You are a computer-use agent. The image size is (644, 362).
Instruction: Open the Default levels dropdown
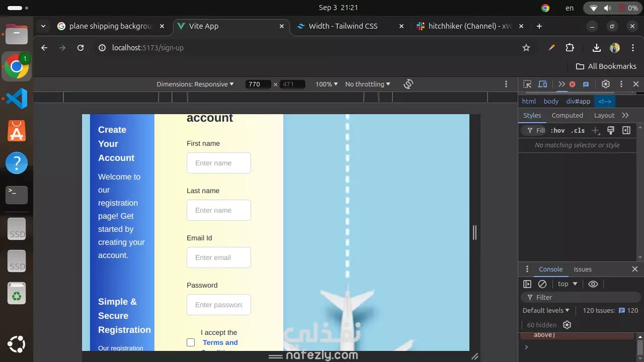tap(546, 310)
